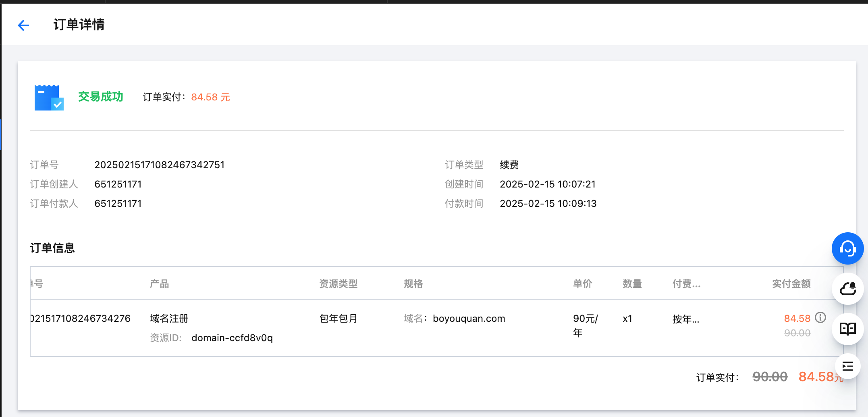
Task: Click the cloud assistant floating icon
Action: 847,289
